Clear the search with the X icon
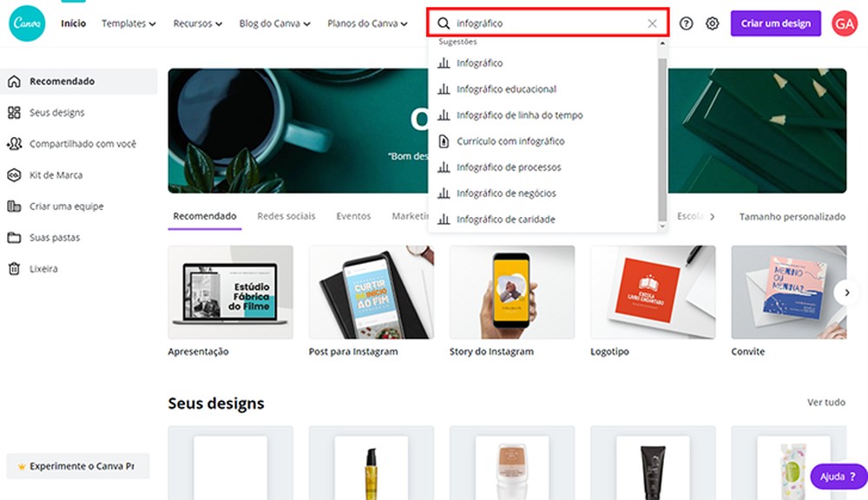Screen dimensions: 868x500 pyautogui.click(x=652, y=23)
